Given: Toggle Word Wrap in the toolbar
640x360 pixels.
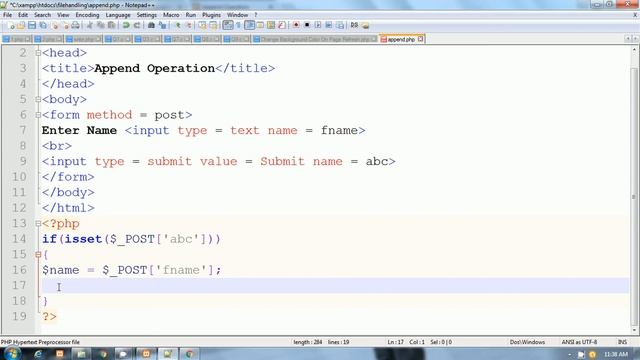Looking at the screenshot, I should pyautogui.click(x=228, y=25).
